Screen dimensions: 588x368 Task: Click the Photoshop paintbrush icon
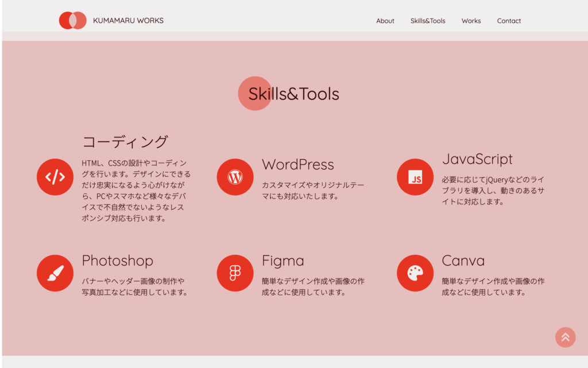55,273
